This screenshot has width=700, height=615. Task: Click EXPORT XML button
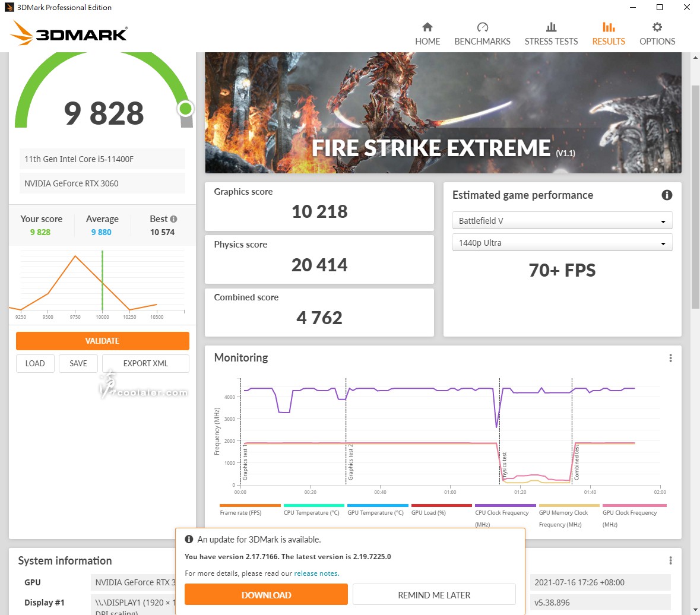(145, 363)
